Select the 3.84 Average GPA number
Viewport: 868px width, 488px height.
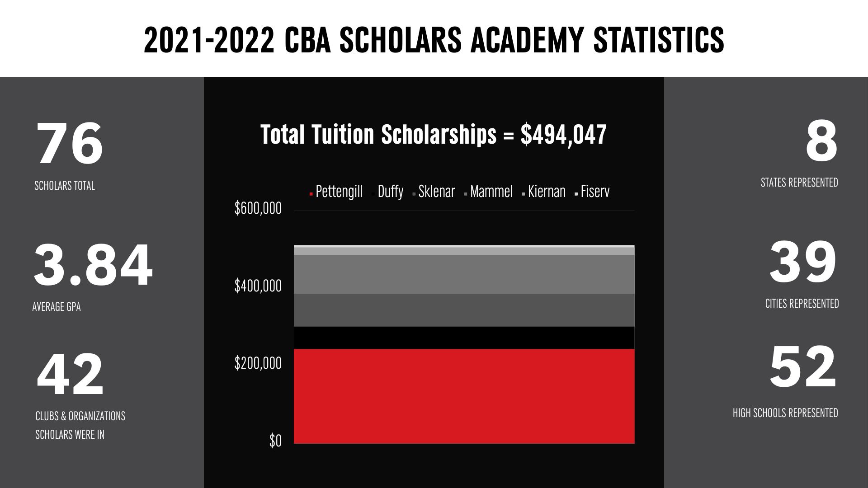click(x=93, y=265)
